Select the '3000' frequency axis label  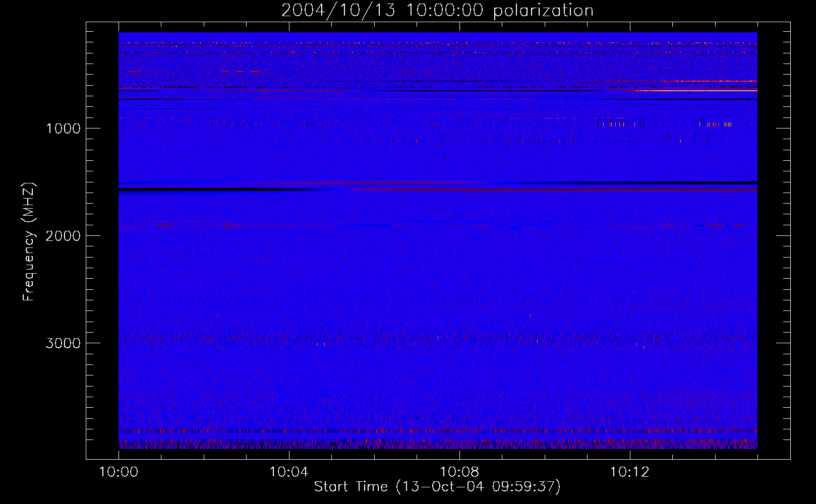coord(63,343)
